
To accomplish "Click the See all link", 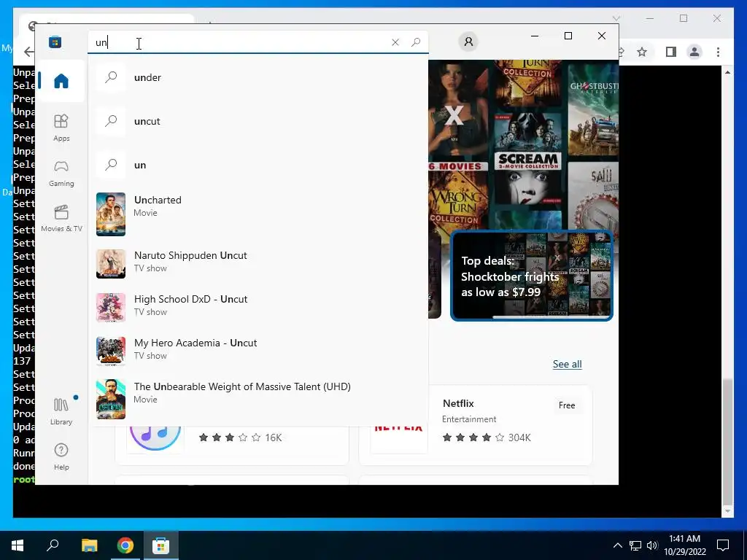I will (567, 365).
